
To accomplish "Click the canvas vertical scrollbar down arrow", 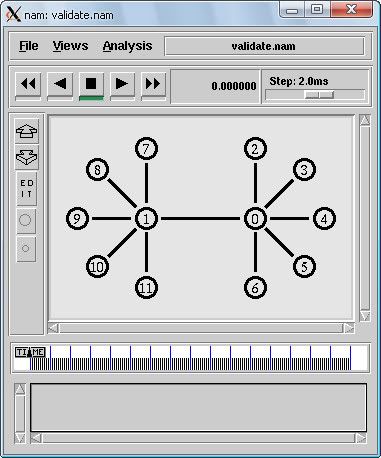I will pos(365,316).
